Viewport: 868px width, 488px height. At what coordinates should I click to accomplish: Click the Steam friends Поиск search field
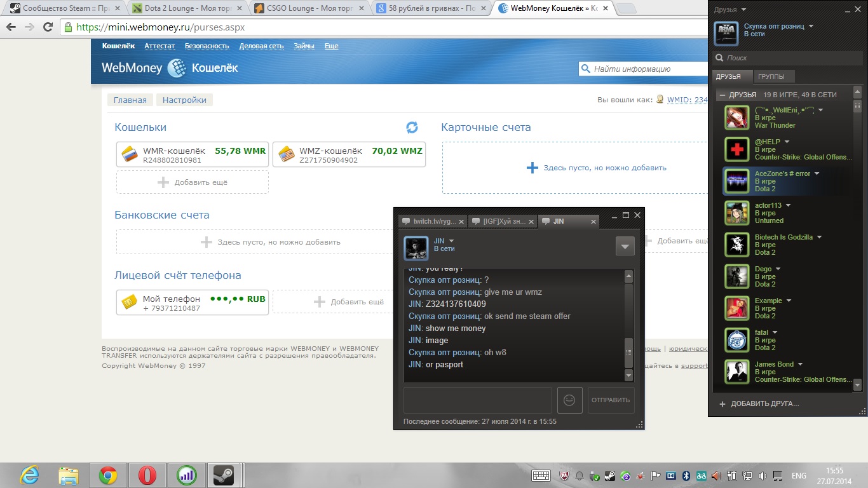[787, 58]
